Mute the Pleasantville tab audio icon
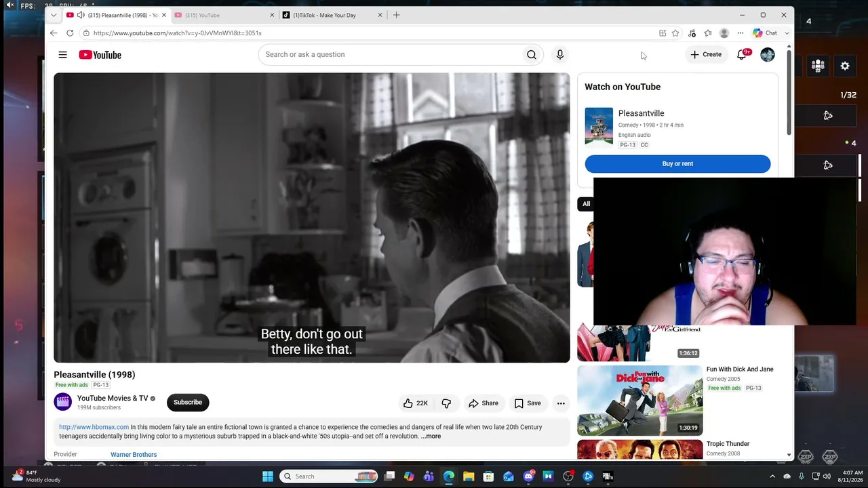The image size is (868, 488). pos(81,15)
